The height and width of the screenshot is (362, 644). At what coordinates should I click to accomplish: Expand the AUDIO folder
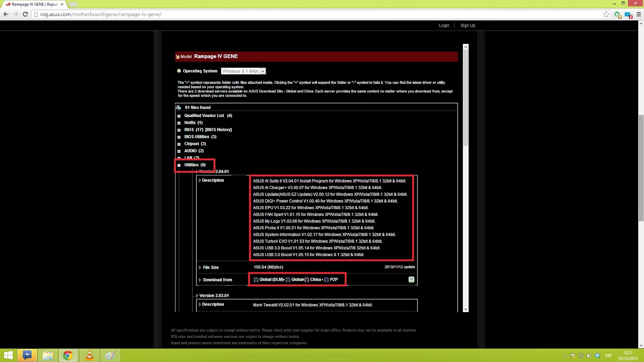tap(179, 151)
